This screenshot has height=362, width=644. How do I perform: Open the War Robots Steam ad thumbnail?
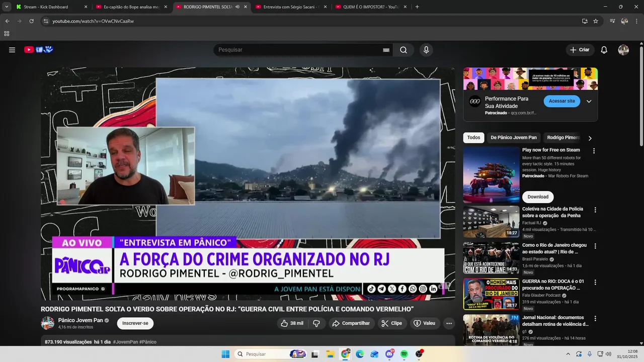[x=491, y=174]
